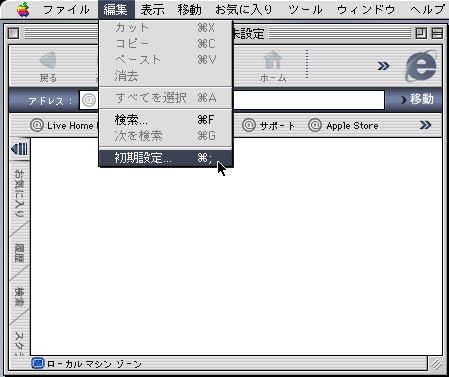
Task: Click the local machine zone icon
Action: click(x=38, y=363)
